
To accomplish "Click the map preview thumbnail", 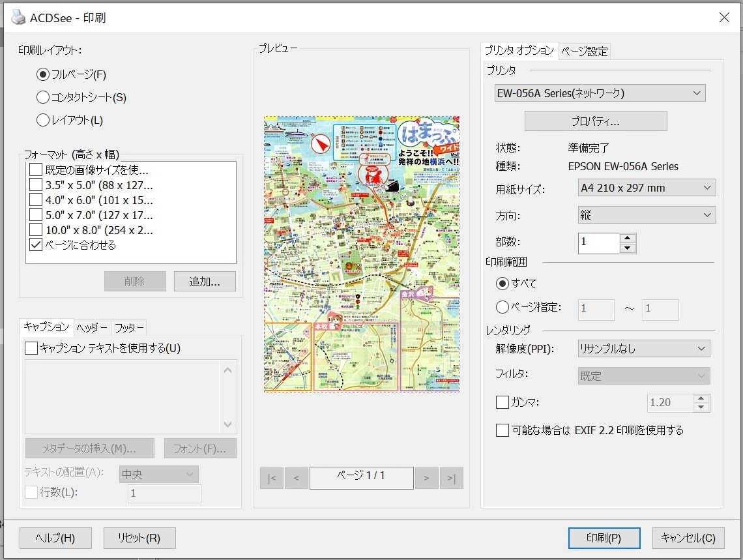I will pyautogui.click(x=362, y=254).
